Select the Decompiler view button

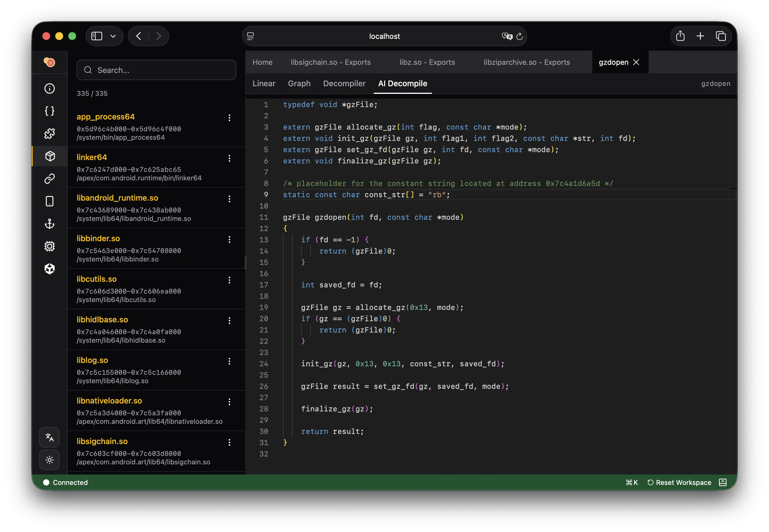tap(344, 84)
